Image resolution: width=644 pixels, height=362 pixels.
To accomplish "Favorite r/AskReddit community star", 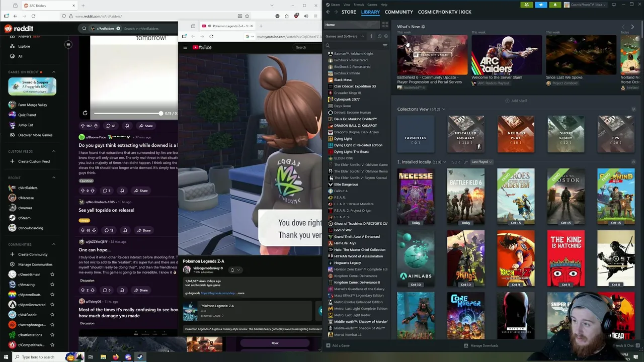I will click(x=52, y=315).
